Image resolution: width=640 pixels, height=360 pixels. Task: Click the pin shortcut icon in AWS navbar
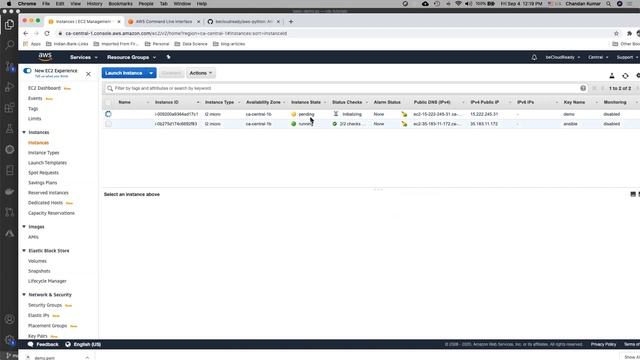click(168, 57)
